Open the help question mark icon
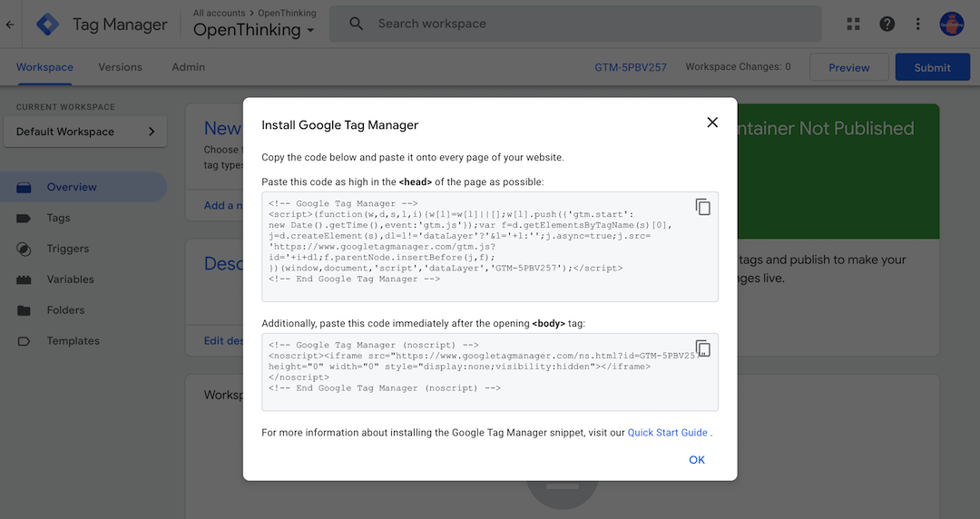Screen dimensions: 980x519 coord(887,24)
